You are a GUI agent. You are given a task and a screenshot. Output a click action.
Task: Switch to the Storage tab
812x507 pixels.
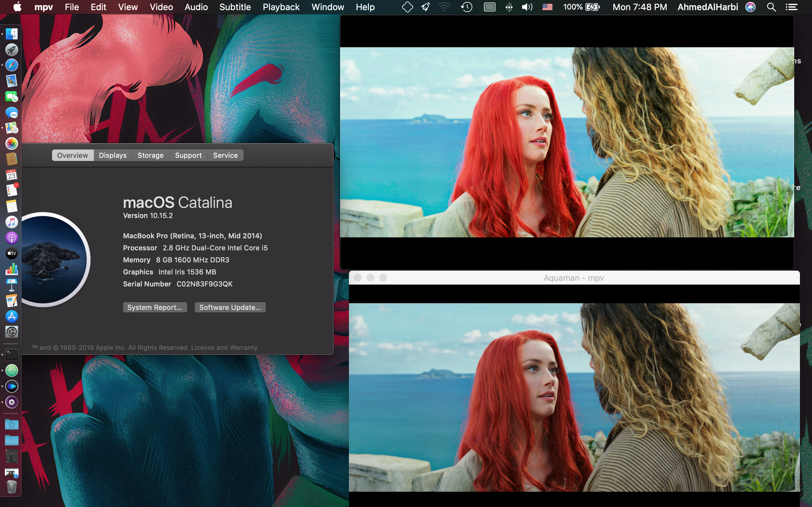[150, 155]
